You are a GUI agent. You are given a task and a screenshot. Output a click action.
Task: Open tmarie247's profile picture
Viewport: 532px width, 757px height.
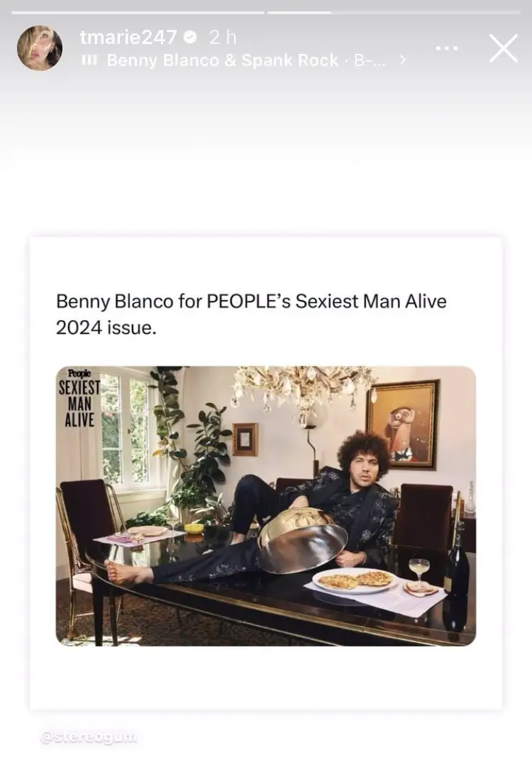[x=40, y=48]
